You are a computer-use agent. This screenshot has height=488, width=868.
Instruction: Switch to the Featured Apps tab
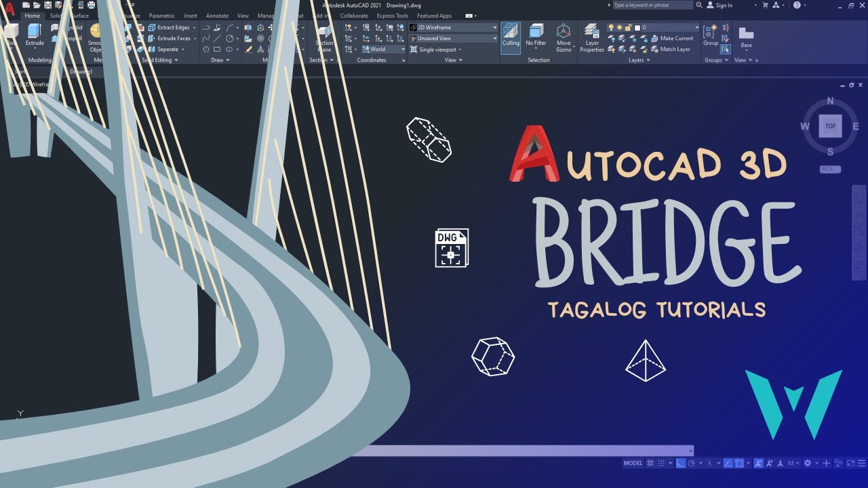click(434, 16)
